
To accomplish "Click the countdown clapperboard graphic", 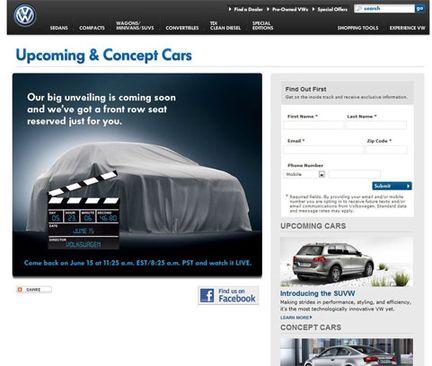I will pos(84,211).
